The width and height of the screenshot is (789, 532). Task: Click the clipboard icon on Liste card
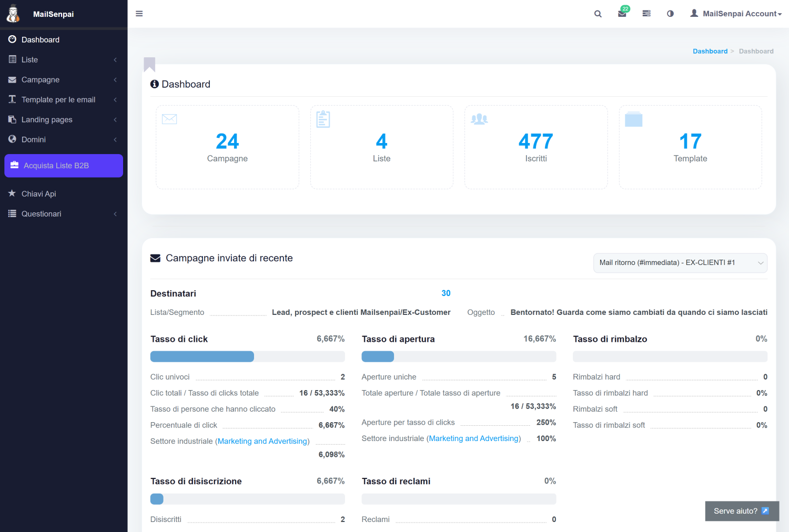point(323,119)
